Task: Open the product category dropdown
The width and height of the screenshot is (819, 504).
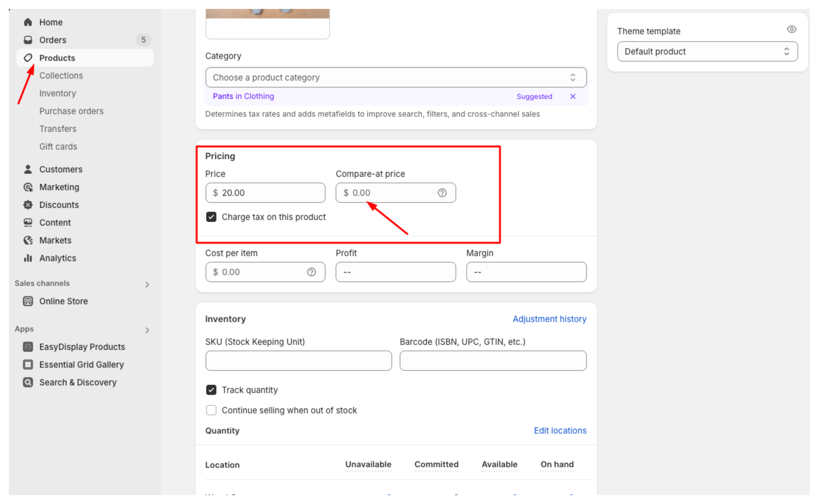Action: tap(396, 77)
